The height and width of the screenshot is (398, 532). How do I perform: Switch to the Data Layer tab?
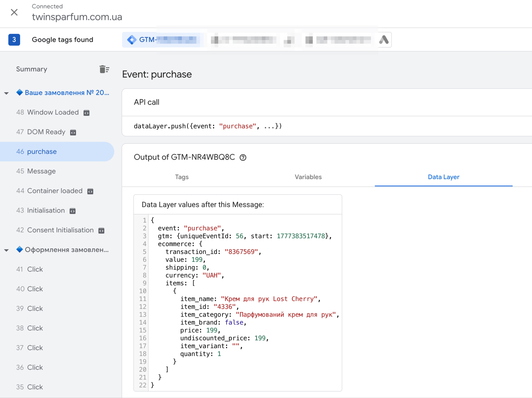point(444,177)
